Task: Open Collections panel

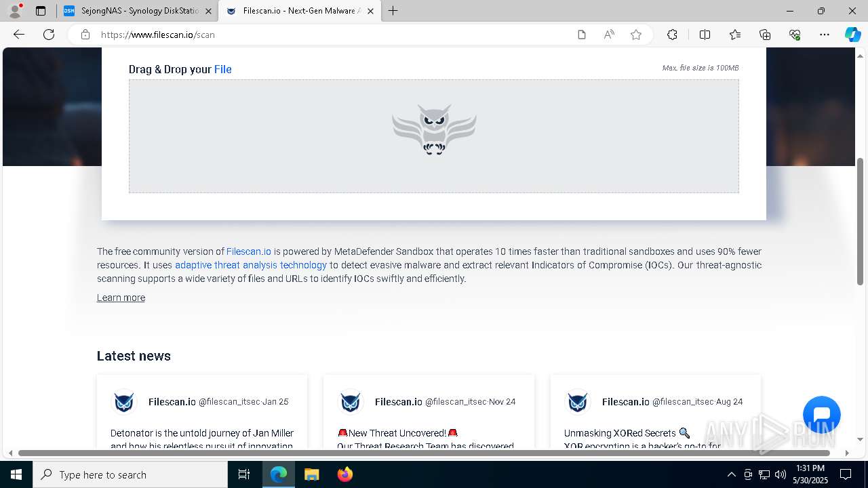Action: [765, 35]
